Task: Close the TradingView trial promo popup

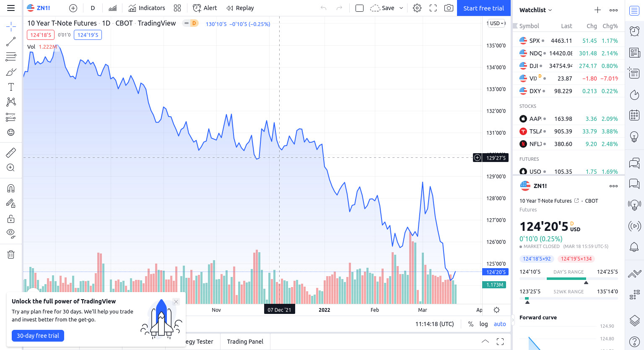Action: pos(176,302)
